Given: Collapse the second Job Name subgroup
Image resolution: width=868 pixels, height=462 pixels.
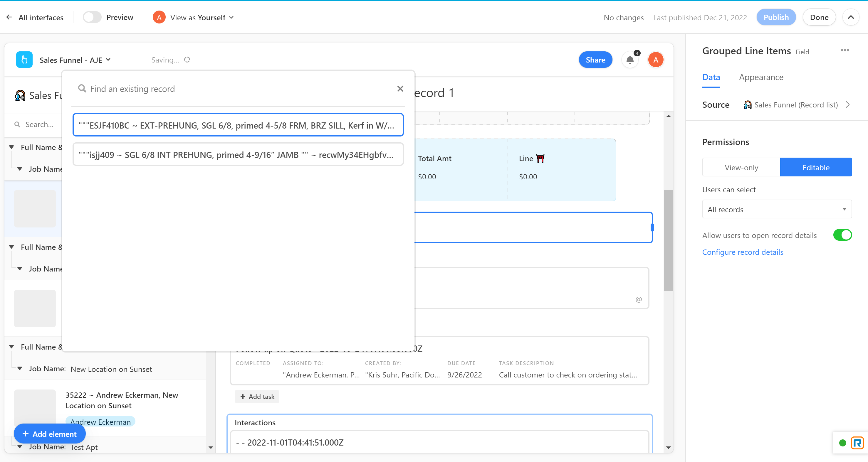Looking at the screenshot, I should 20,268.
